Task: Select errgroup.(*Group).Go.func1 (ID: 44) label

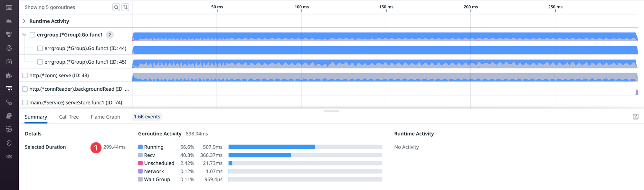Action: 85,48
